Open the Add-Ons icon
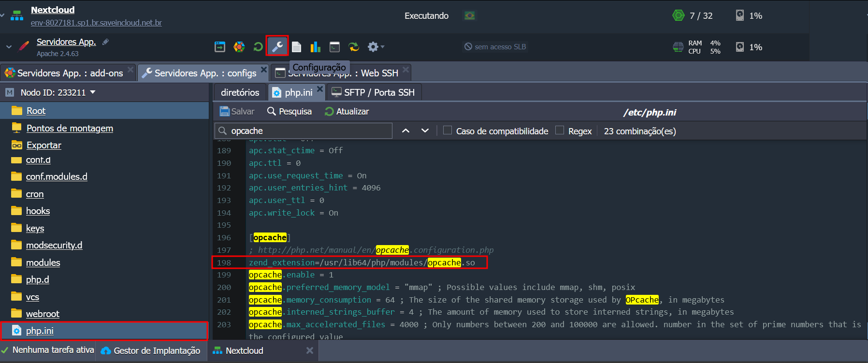The height and width of the screenshot is (363, 868). point(239,47)
